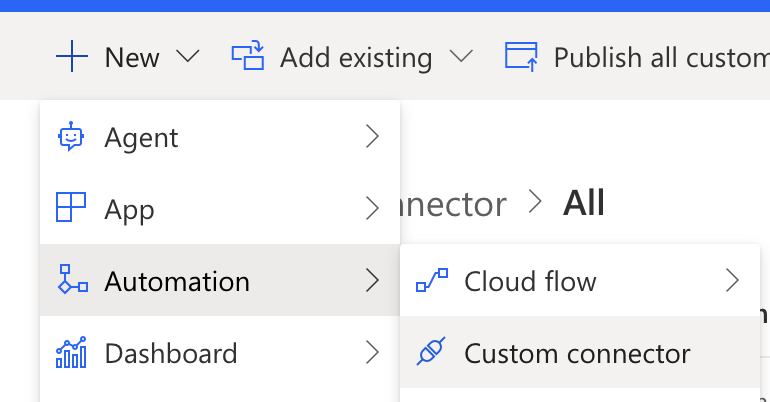
Task: Click the Add existing icon
Action: pyautogui.click(x=248, y=55)
